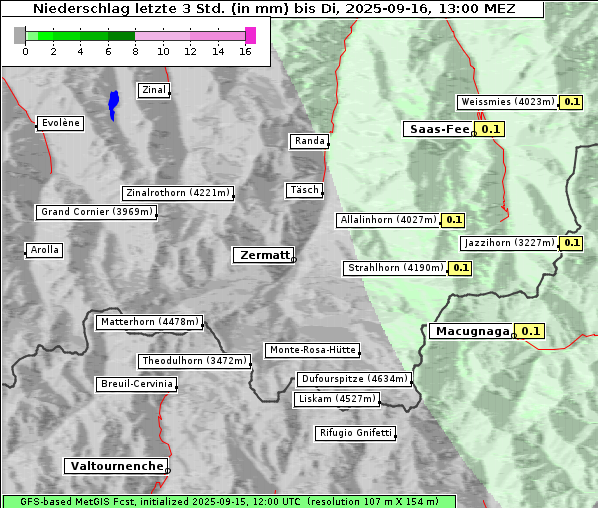This screenshot has width=598, height=508.
Task: Select Theodulhorn (3472m) label
Action: point(195,361)
